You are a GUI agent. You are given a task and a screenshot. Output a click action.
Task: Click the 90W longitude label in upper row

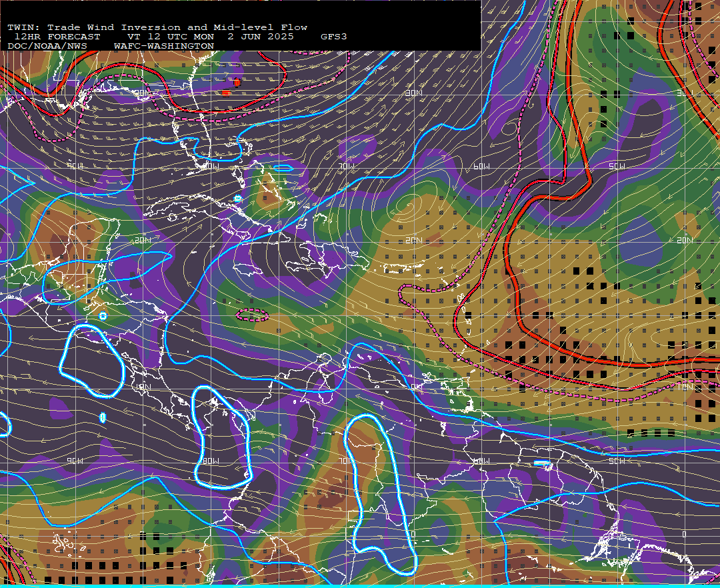75,166
